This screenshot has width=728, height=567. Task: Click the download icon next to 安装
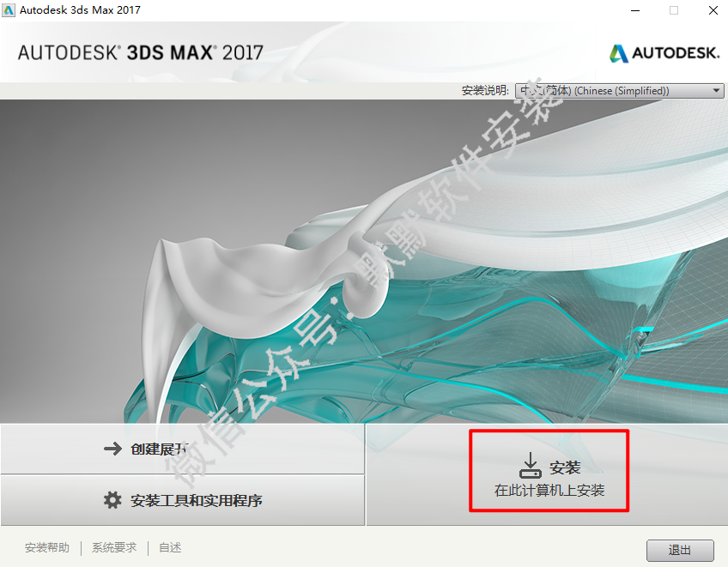(x=531, y=466)
